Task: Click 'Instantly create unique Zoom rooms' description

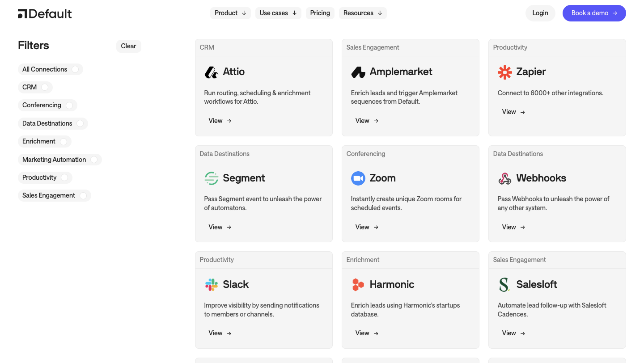Action: pyautogui.click(x=406, y=204)
